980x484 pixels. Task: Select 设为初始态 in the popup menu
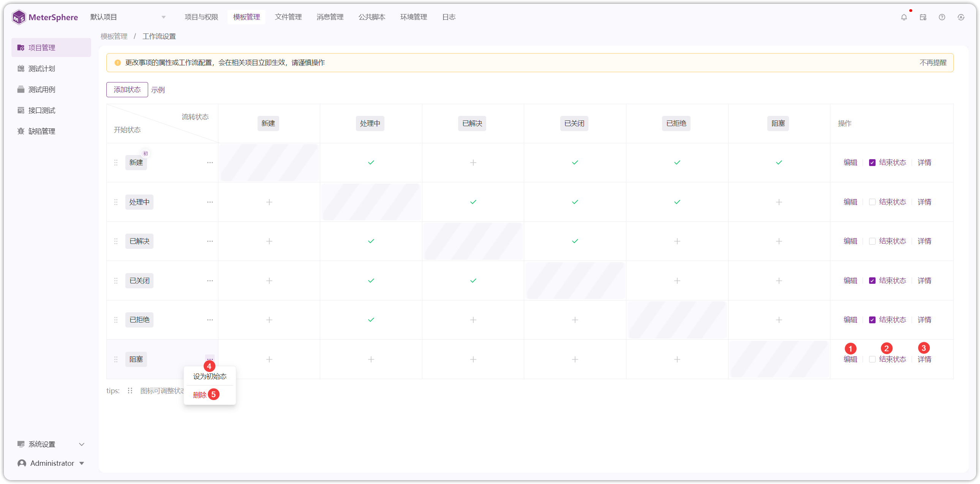(210, 376)
